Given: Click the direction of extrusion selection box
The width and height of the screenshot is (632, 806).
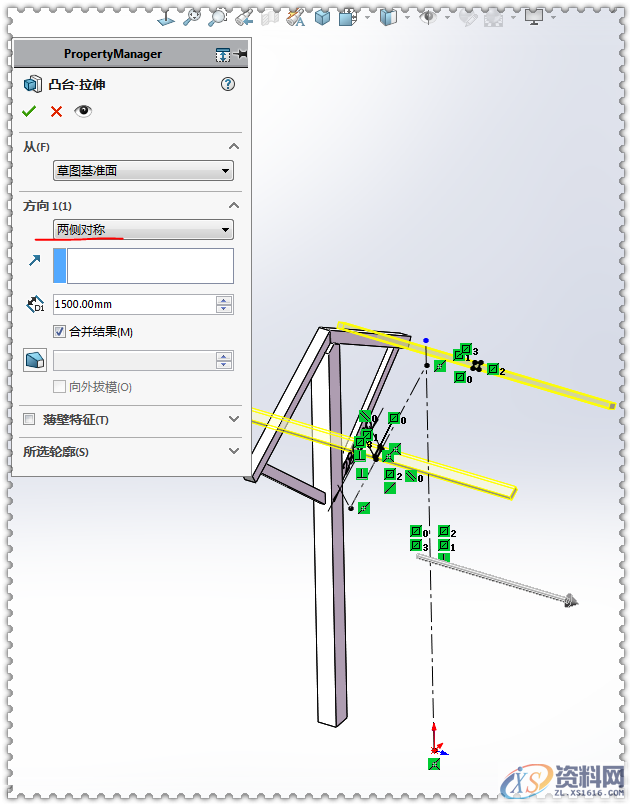Looking at the screenshot, I should tap(143, 266).
